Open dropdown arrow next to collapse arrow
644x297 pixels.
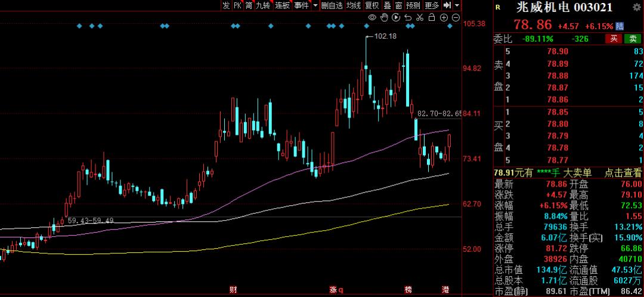457,5
